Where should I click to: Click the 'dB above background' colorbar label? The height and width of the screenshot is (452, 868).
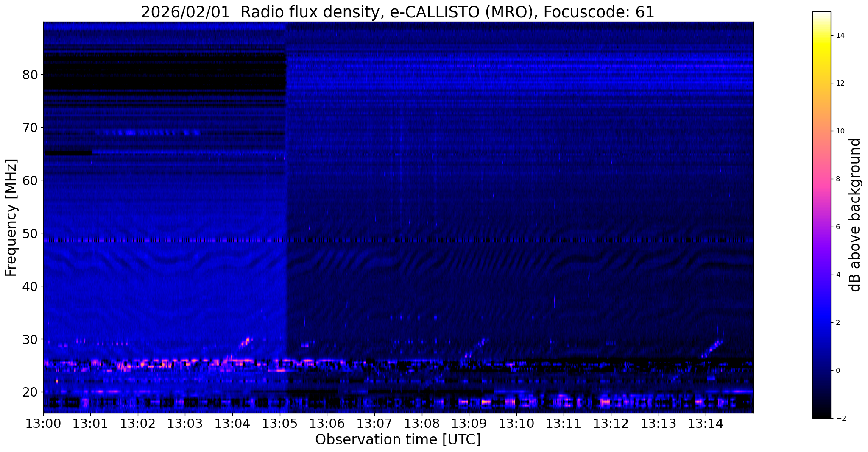[x=855, y=215]
